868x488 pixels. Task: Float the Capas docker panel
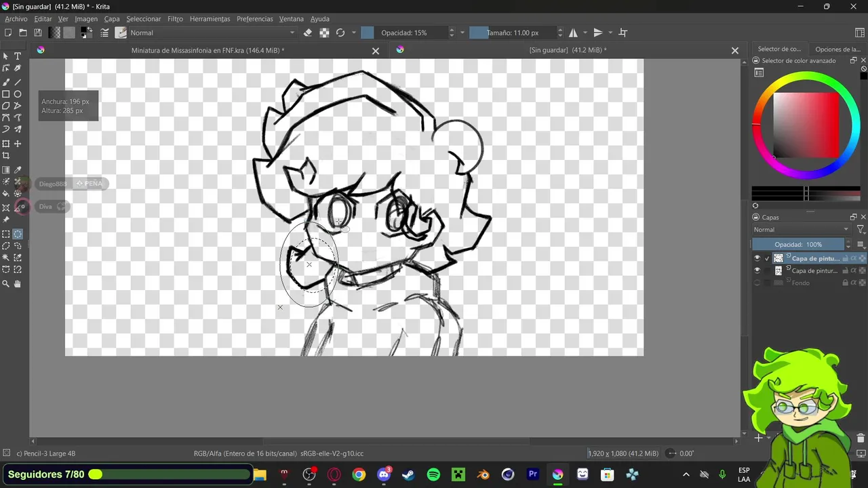click(853, 217)
